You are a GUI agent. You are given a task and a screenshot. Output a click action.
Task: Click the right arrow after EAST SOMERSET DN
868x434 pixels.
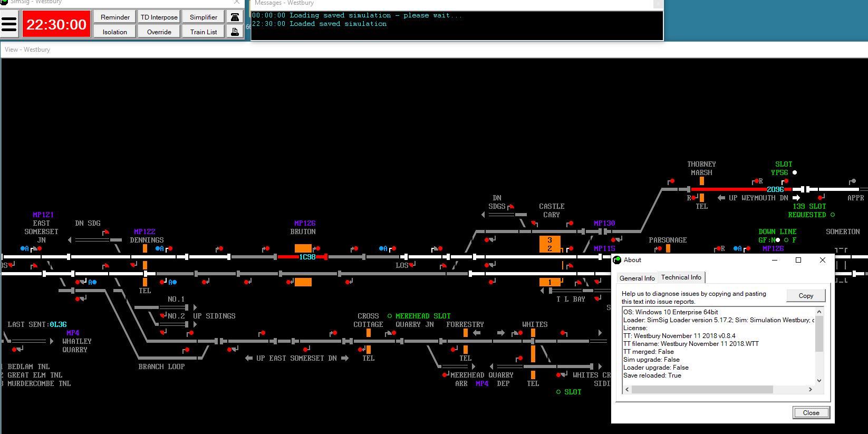tap(345, 358)
